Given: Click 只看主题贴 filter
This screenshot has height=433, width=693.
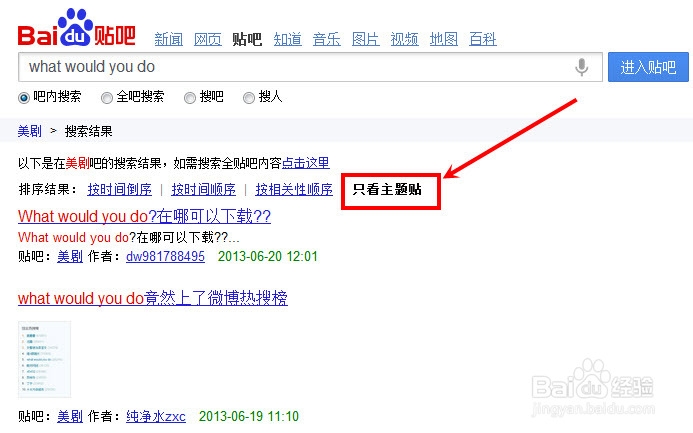Looking at the screenshot, I should [x=387, y=190].
